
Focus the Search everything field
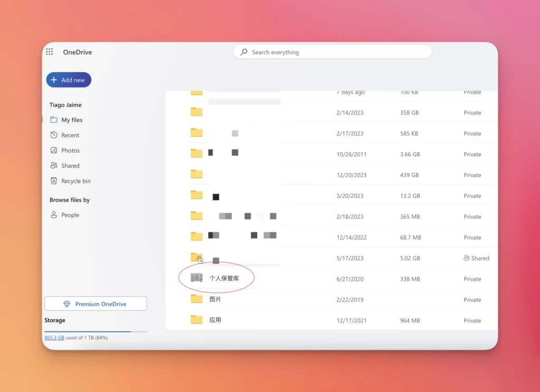332,52
